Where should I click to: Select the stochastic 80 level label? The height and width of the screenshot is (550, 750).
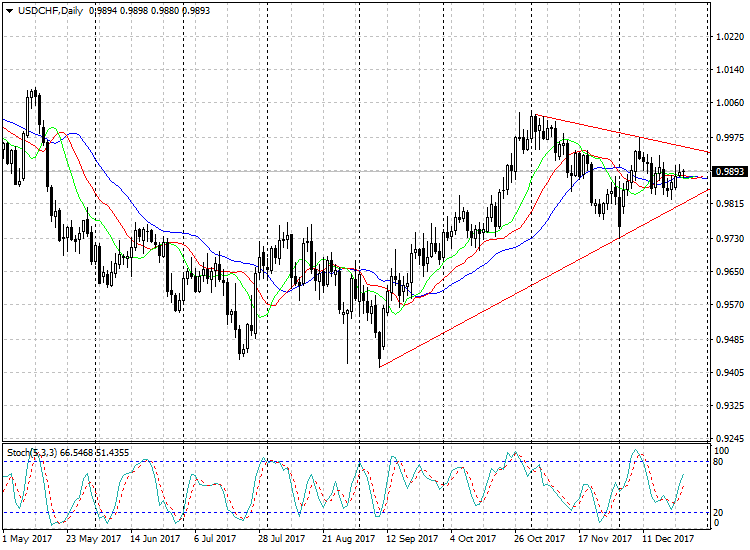coord(718,462)
